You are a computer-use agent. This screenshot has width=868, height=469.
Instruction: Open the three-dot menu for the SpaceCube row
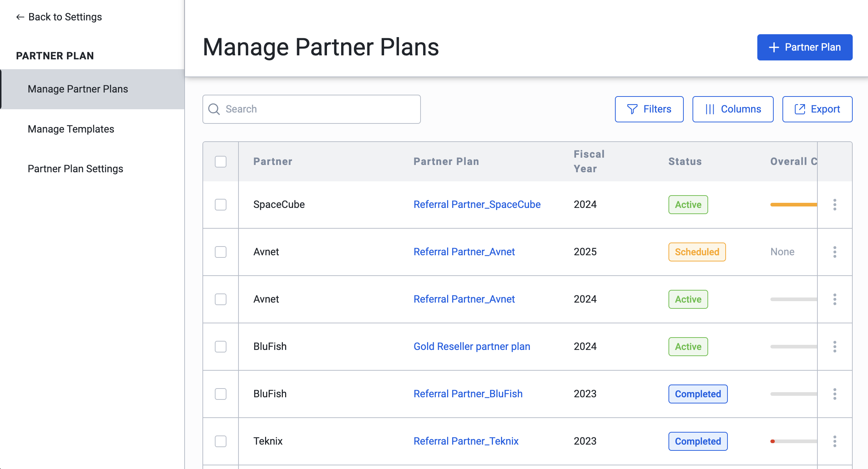coord(835,205)
